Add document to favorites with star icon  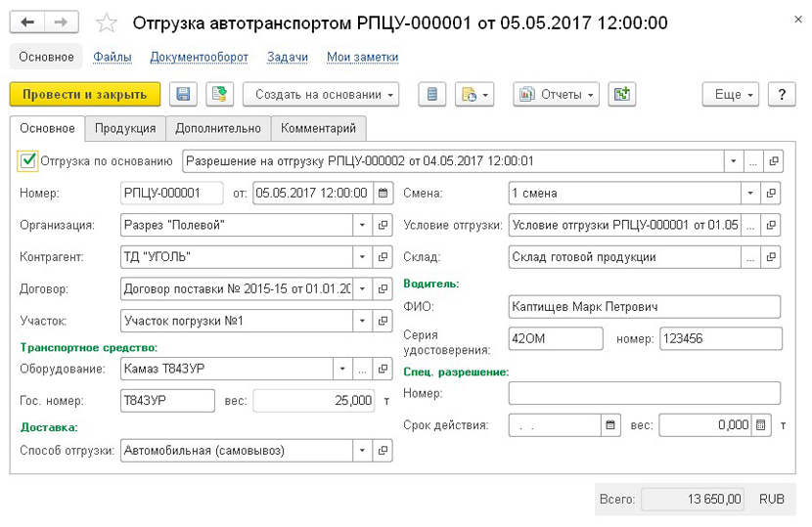coord(107,23)
